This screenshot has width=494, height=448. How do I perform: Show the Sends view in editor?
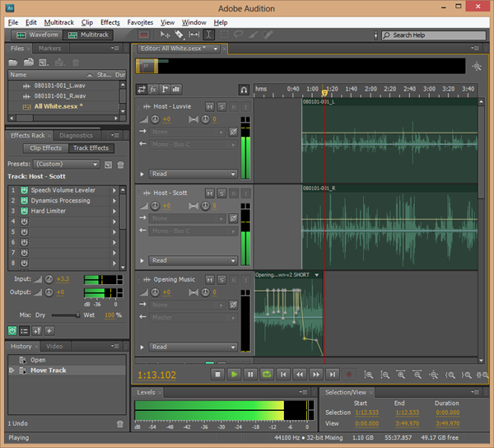point(165,90)
